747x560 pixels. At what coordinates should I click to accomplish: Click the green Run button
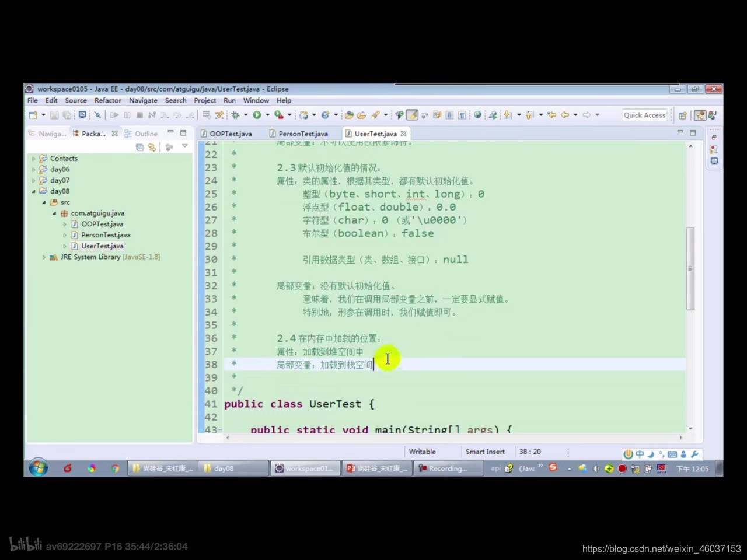click(257, 115)
